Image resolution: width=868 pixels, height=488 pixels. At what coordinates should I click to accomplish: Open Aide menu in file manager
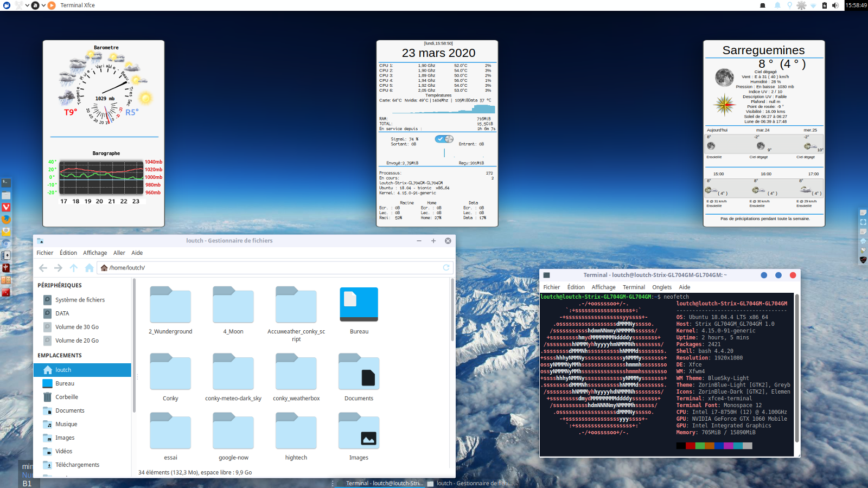click(137, 253)
